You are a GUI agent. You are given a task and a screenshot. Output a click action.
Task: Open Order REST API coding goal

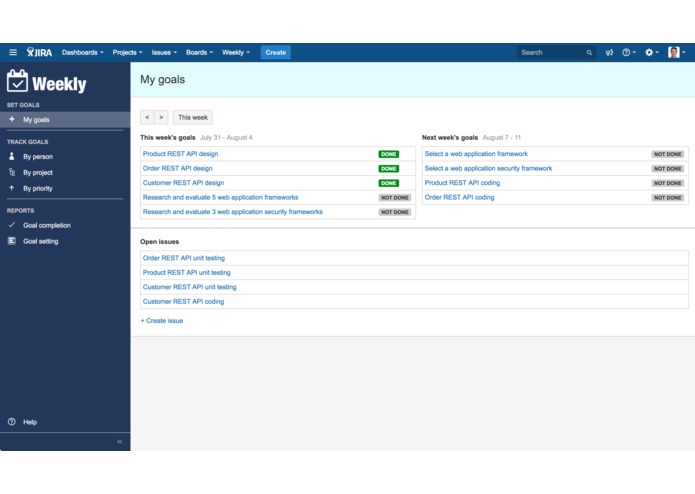click(x=459, y=197)
